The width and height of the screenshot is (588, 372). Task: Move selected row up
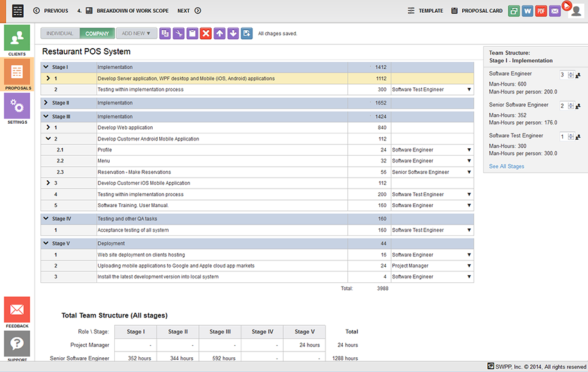[220, 33]
